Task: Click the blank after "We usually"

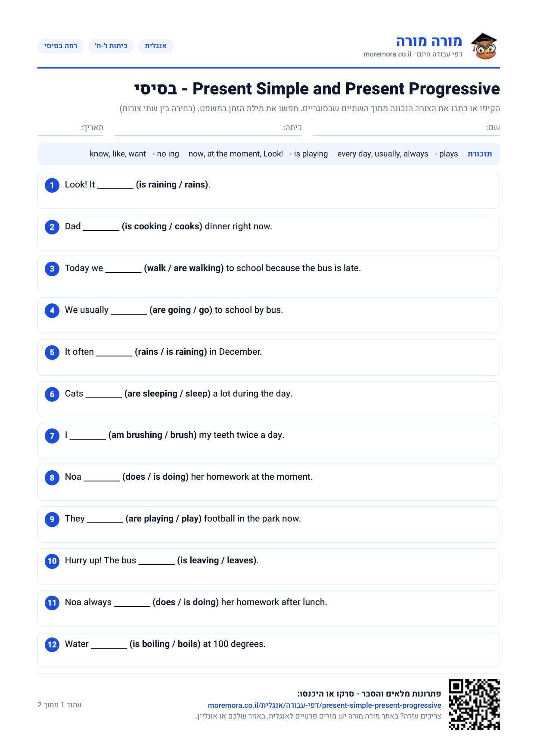Action: (x=129, y=311)
